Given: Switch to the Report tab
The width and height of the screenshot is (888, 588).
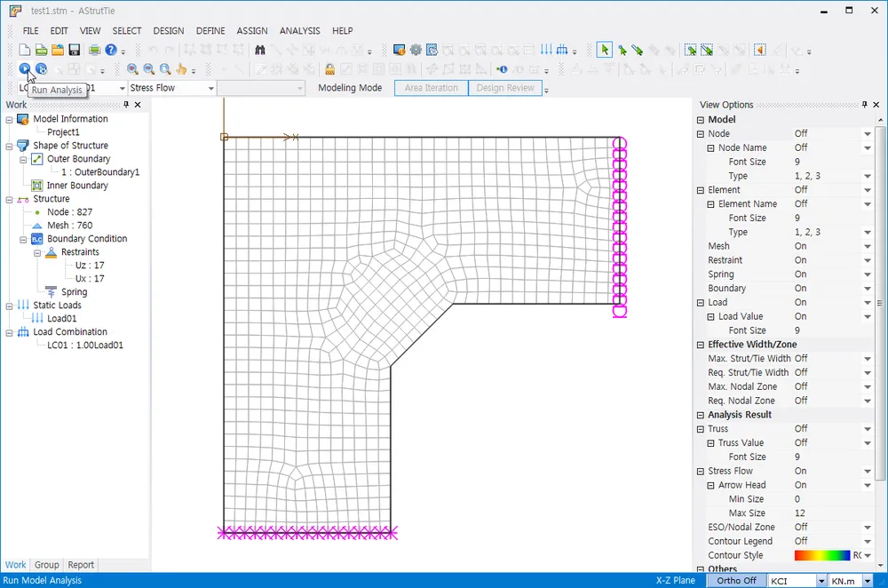Looking at the screenshot, I should (81, 565).
